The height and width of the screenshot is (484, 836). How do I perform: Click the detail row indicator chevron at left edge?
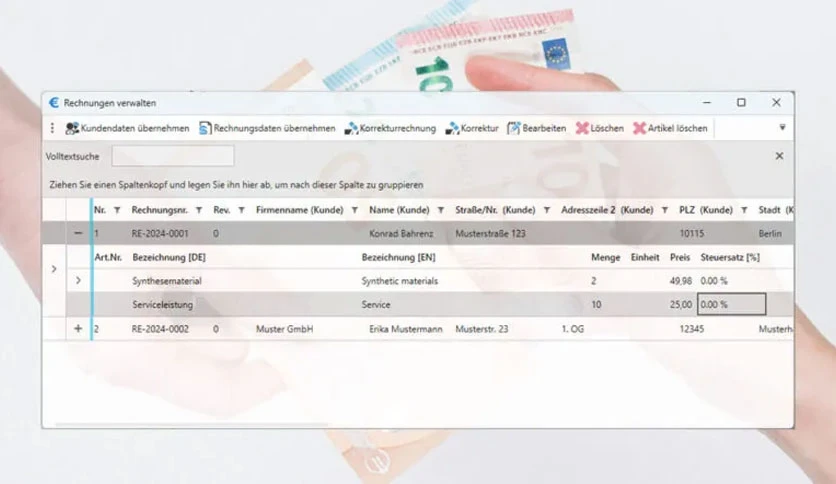coord(54,269)
